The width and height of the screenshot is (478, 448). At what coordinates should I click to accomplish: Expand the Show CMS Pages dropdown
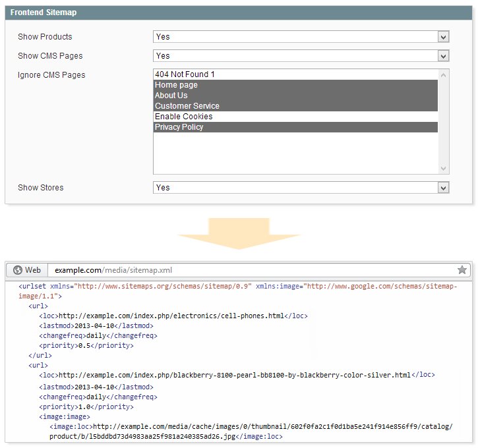[443, 56]
